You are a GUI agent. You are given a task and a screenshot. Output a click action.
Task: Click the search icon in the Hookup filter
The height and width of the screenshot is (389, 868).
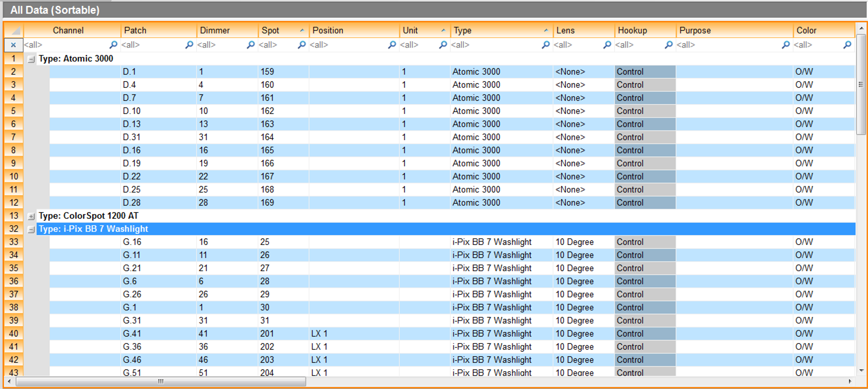point(668,45)
